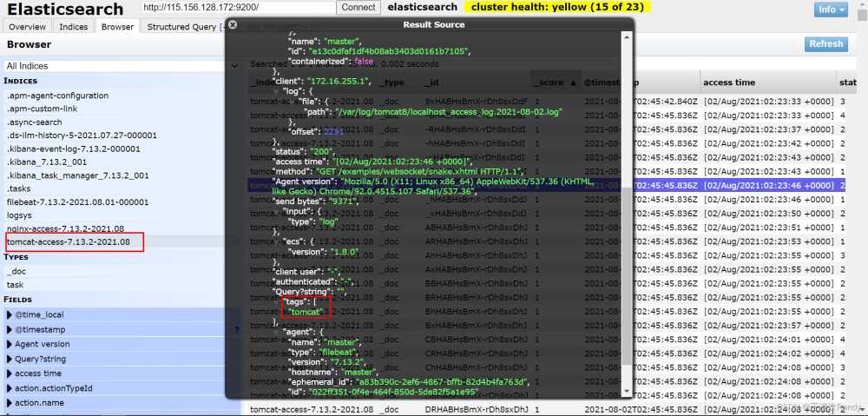The height and width of the screenshot is (416, 868).
Task: Select the .tasks index
Action: pos(19,188)
